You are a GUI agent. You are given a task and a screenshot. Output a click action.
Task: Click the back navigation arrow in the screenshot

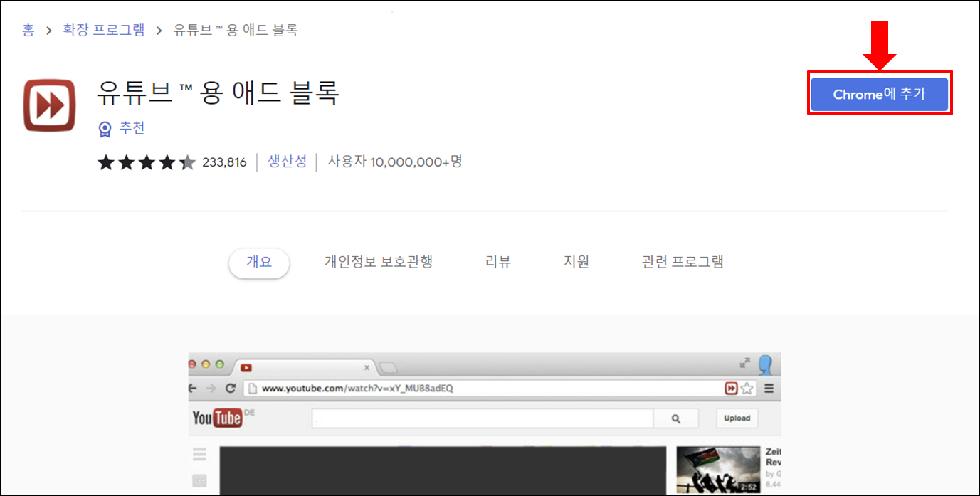click(x=191, y=389)
